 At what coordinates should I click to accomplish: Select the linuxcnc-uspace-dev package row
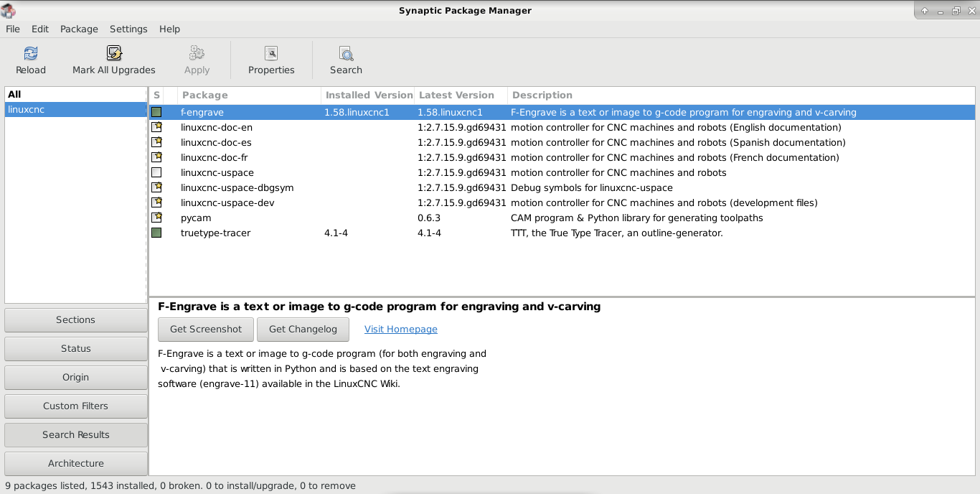click(562, 203)
